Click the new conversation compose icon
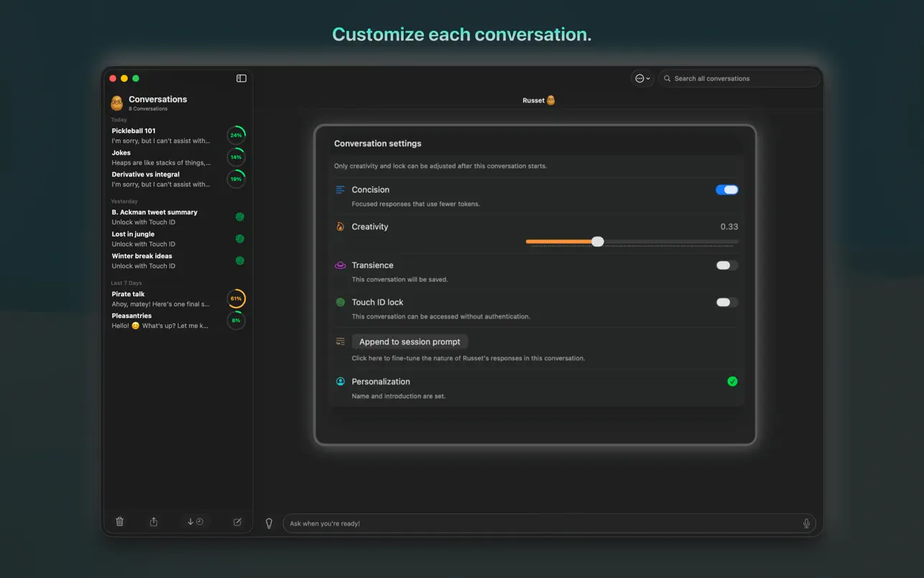The height and width of the screenshot is (578, 924). click(238, 522)
